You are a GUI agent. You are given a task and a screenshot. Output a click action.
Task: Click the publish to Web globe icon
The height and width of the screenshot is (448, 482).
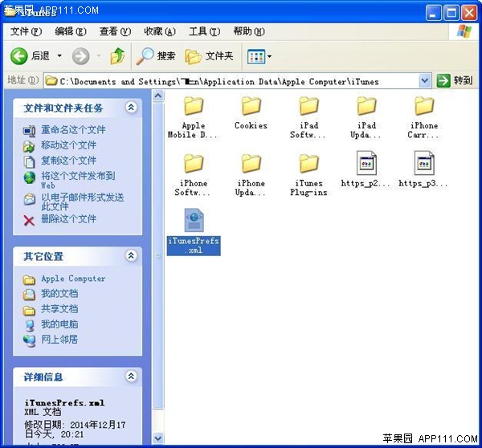tap(30, 178)
